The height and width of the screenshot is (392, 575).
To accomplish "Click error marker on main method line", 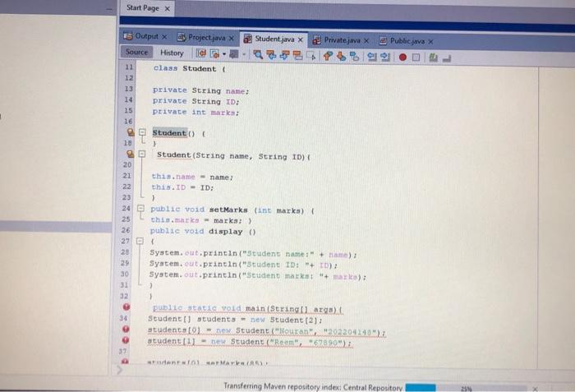I will pos(126,307).
